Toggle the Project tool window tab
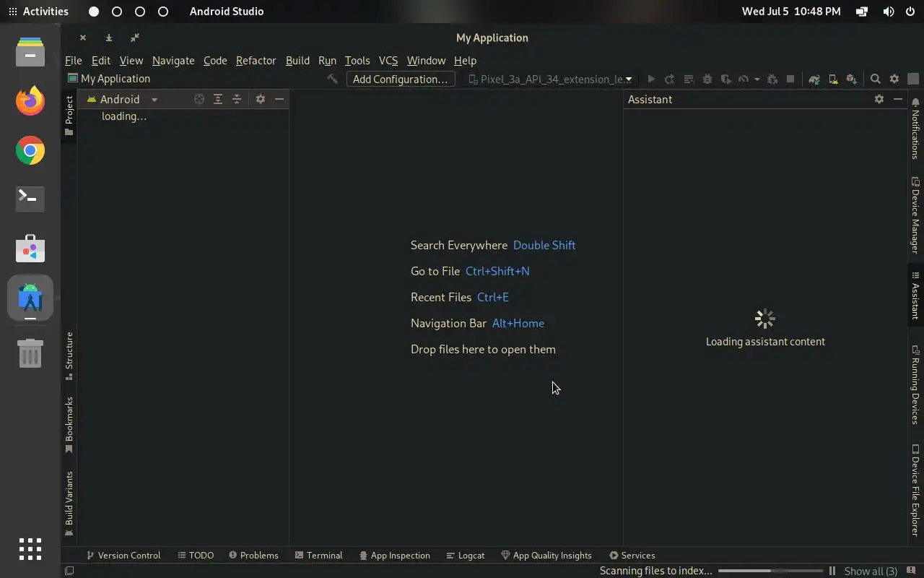The height and width of the screenshot is (578, 924). (x=69, y=116)
